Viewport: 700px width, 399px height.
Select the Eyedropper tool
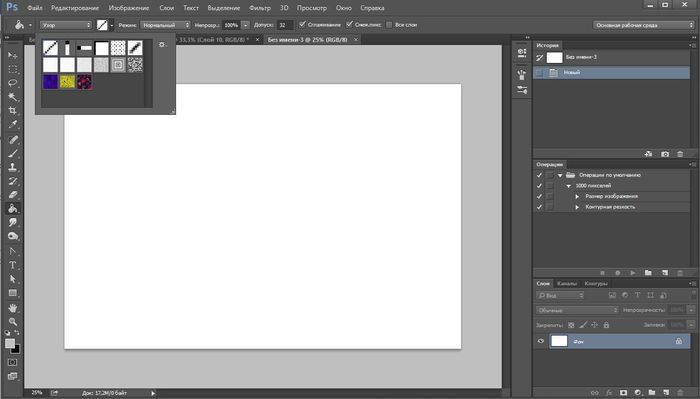[x=12, y=125]
